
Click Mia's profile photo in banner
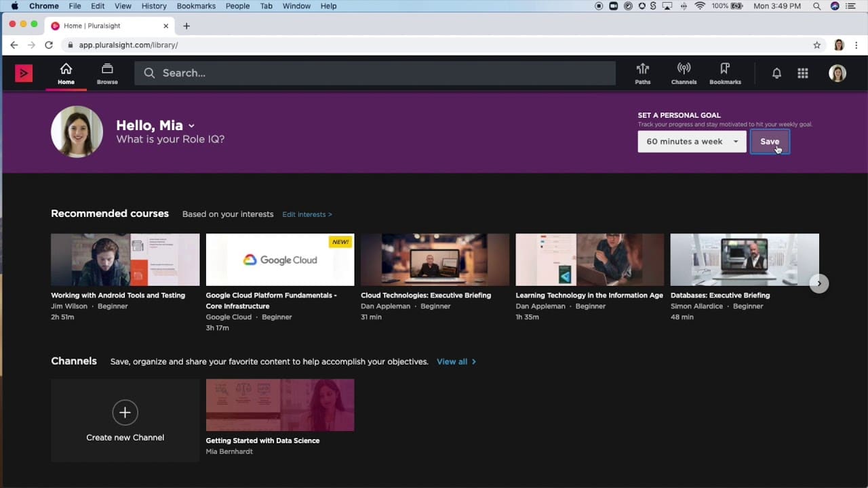click(77, 131)
